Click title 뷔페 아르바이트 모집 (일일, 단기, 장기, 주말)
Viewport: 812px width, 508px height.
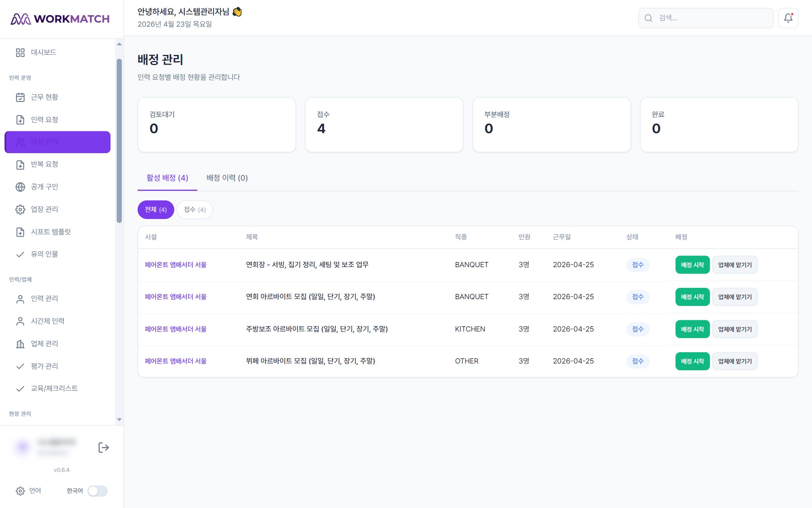click(311, 361)
